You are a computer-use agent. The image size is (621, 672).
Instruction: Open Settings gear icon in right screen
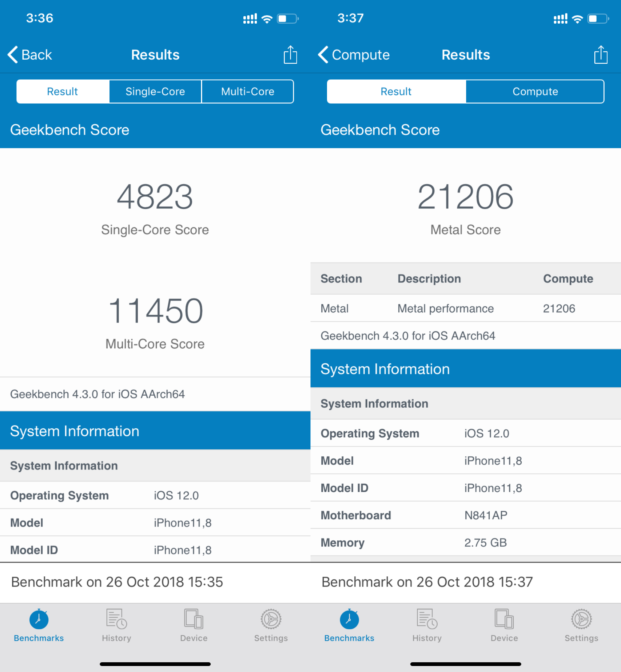tap(582, 619)
